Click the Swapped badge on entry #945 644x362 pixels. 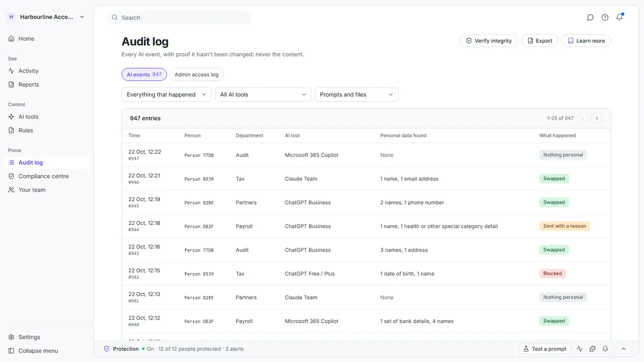point(554,202)
